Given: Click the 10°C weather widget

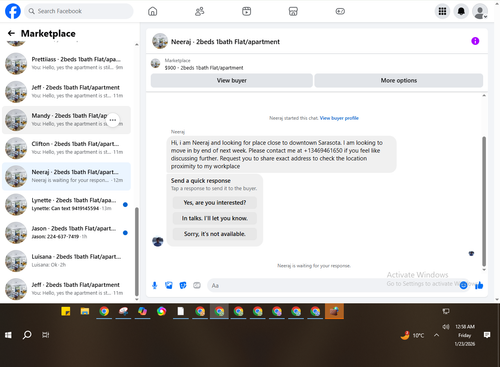Looking at the screenshot, I should (x=413, y=335).
